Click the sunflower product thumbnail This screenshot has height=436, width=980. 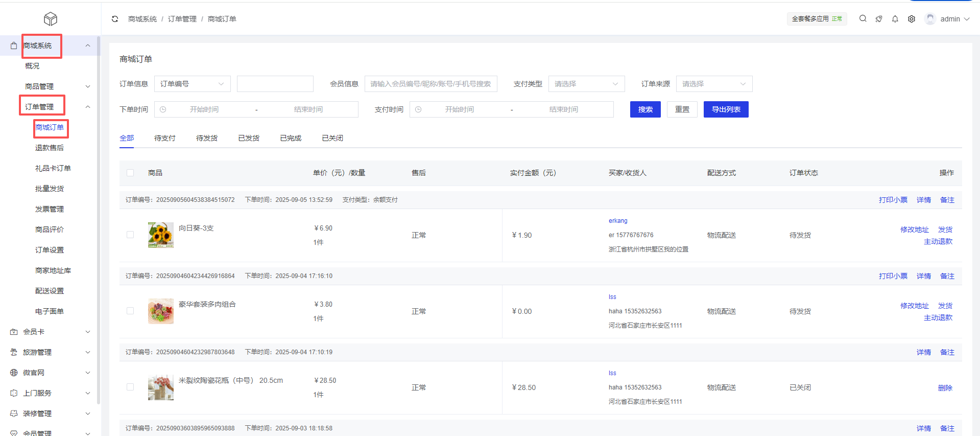pos(161,235)
